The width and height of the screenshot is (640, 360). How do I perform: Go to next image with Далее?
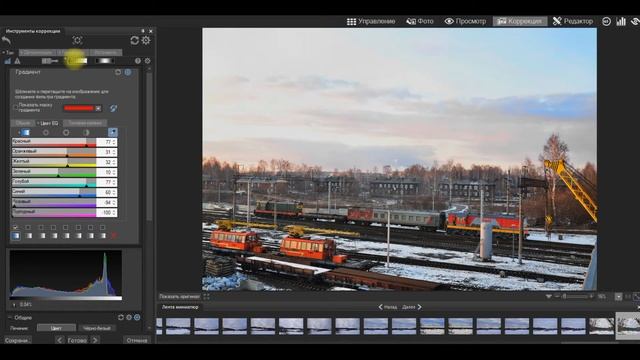[411, 307]
